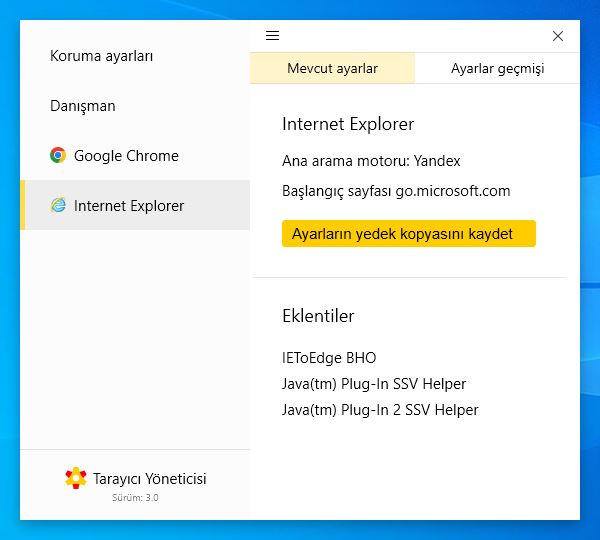
Task: Click the Internet Explorer logo icon
Action: click(58, 205)
